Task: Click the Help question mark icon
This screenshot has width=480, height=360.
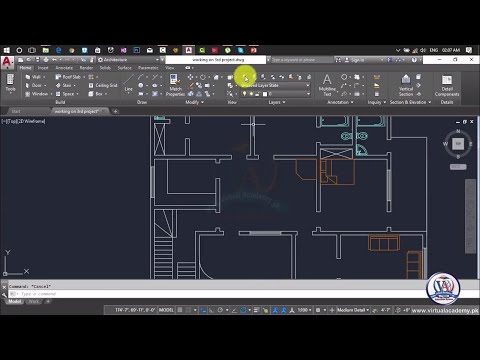Action: (x=414, y=60)
